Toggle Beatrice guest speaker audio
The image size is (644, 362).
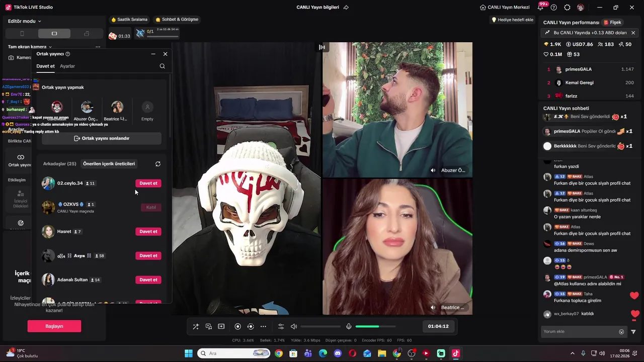433,307
